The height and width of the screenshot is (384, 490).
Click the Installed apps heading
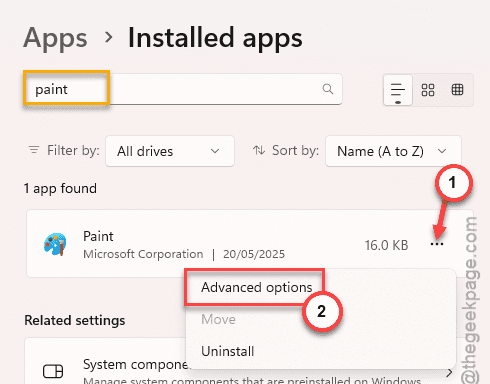pos(215,38)
